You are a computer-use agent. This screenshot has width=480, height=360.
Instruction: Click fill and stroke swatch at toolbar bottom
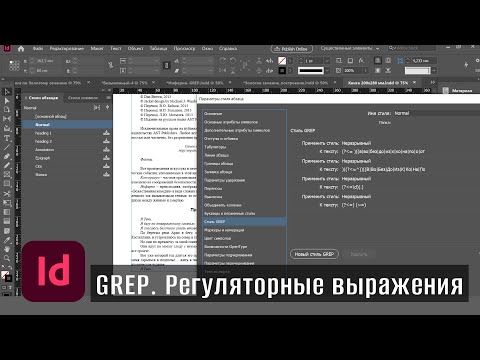(6, 276)
